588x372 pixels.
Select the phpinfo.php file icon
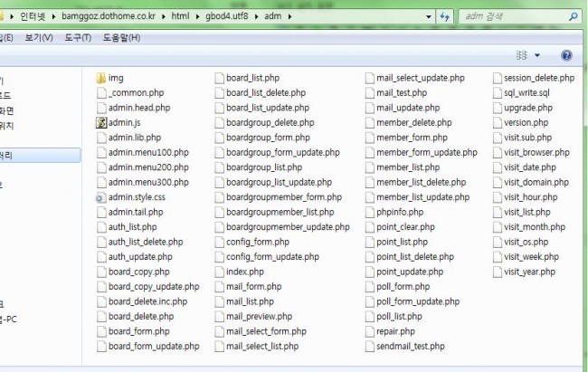tap(370, 212)
